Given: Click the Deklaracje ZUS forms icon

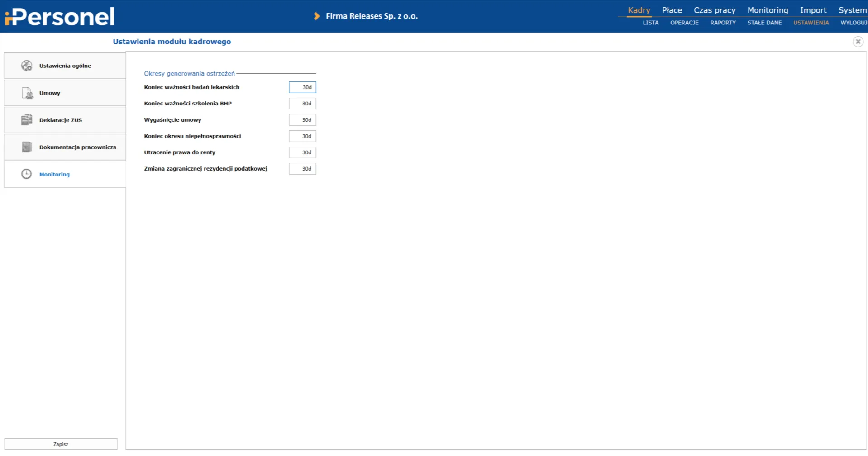Looking at the screenshot, I should pos(27,120).
